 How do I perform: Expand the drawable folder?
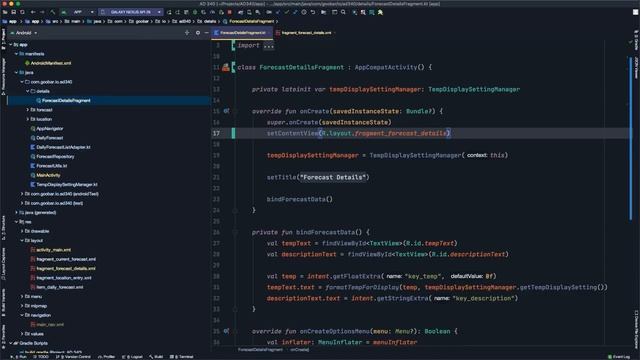pos(22,231)
